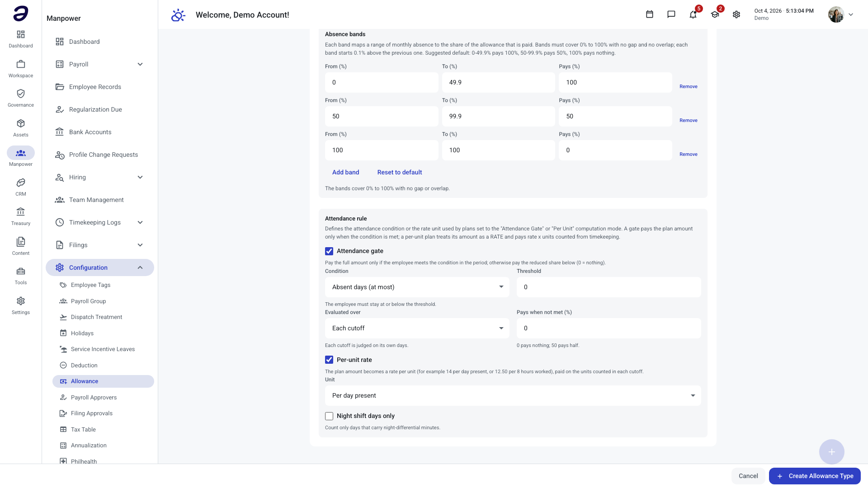Expand the Timekeeping Logs section
This screenshot has height=488, width=868.
[99, 222]
